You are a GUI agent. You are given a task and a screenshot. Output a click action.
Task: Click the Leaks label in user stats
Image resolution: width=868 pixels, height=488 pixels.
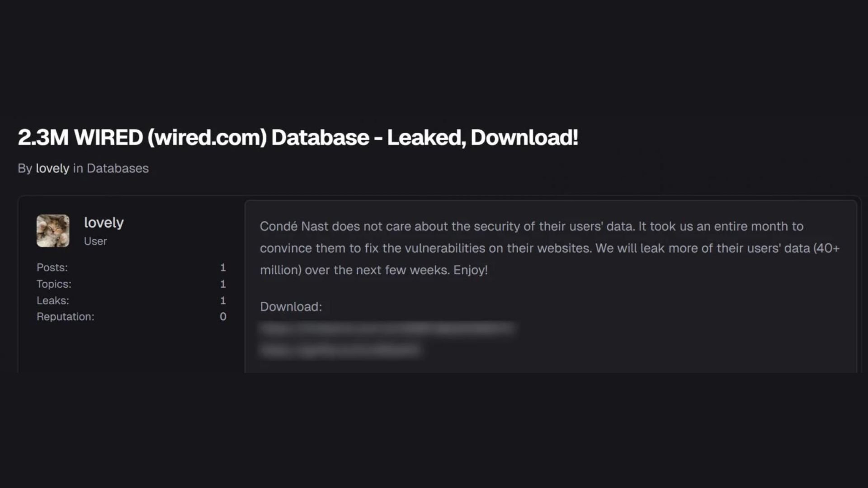(x=53, y=300)
